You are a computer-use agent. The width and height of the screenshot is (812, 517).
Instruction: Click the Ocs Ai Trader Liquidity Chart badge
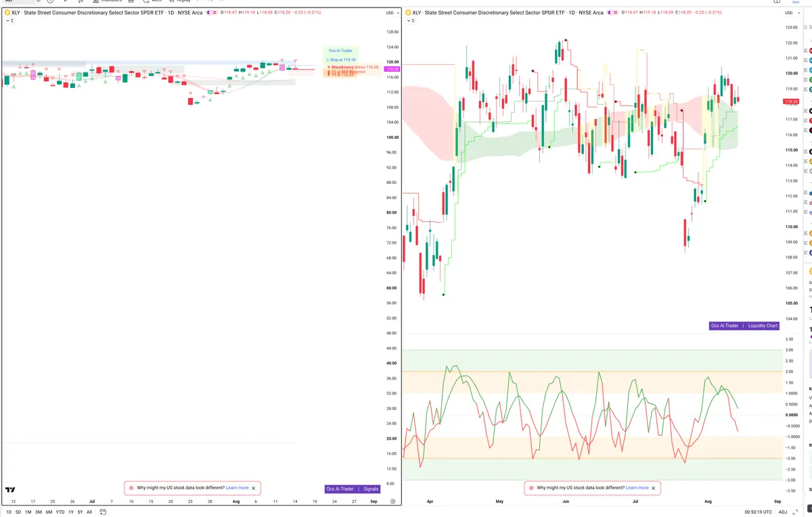click(x=744, y=325)
